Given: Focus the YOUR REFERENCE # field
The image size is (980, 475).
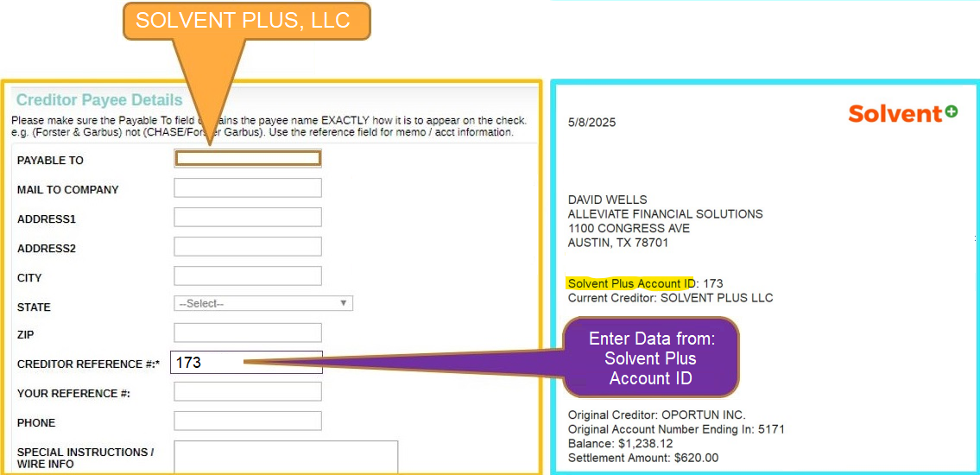Looking at the screenshot, I should tap(248, 392).
